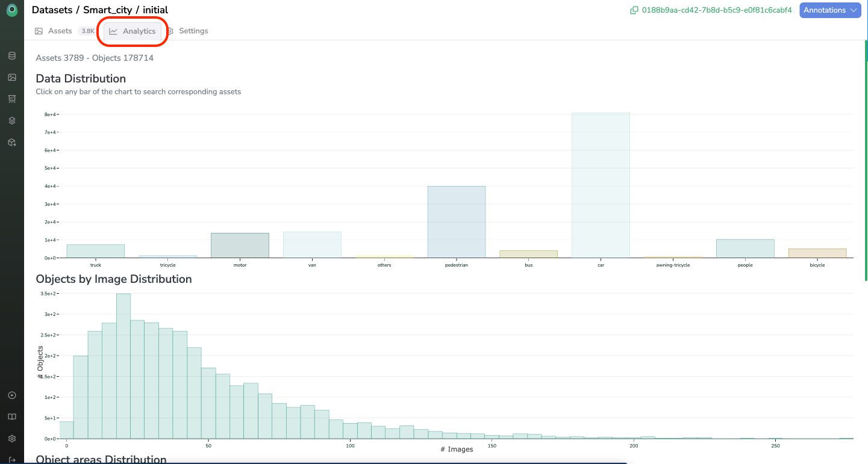Switch to the Assets tab
Viewport: 868px width, 464px height.
[x=54, y=31]
